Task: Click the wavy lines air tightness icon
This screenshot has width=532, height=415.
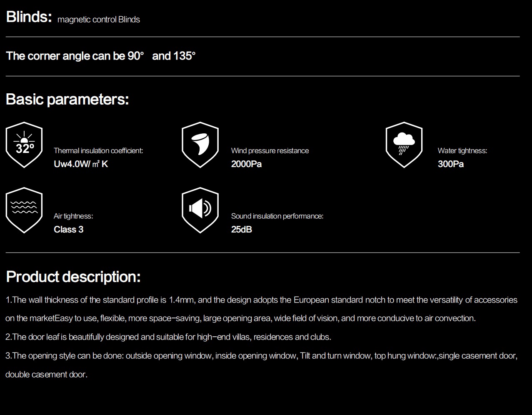Action: [24, 210]
